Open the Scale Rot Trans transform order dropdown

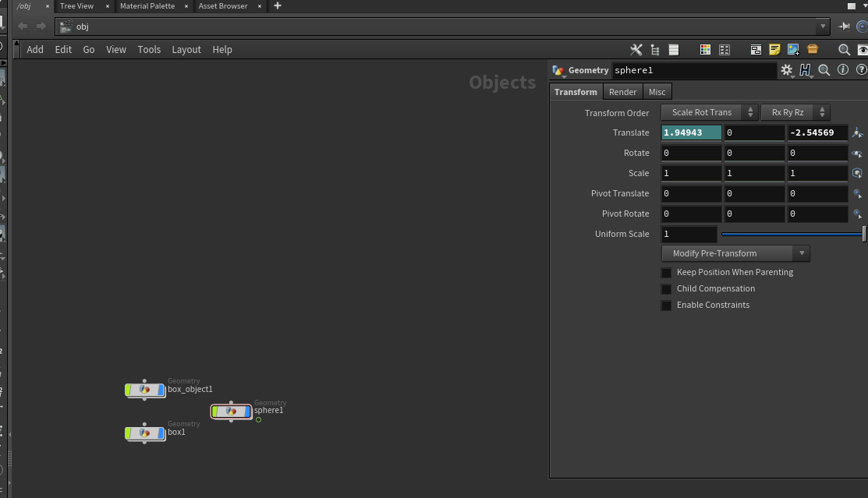[709, 113]
